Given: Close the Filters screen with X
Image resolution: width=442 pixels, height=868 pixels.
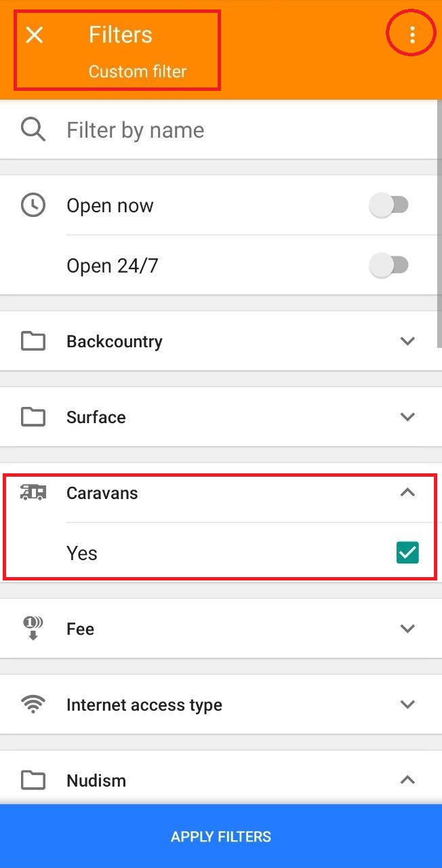Looking at the screenshot, I should 34,35.
